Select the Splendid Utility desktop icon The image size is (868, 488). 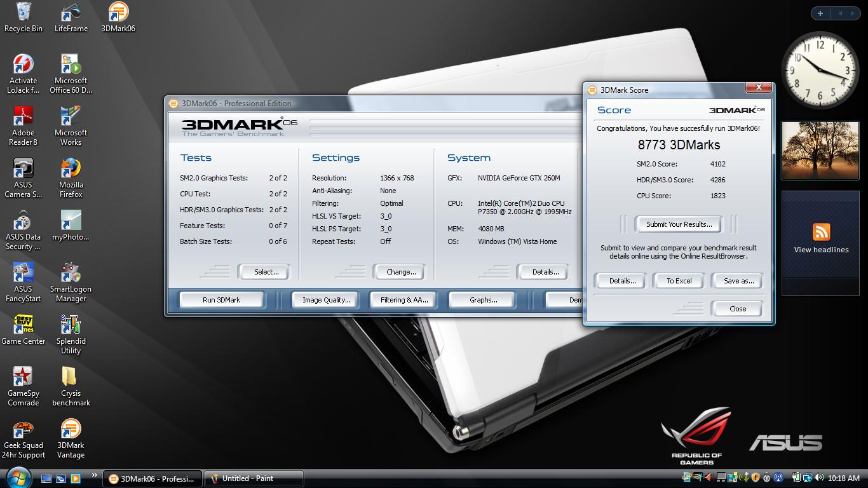tap(71, 334)
